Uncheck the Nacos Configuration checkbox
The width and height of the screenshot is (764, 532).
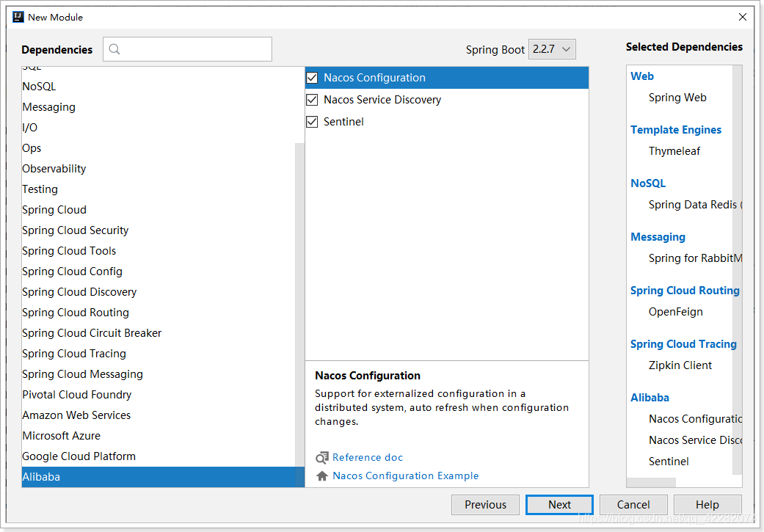click(312, 78)
